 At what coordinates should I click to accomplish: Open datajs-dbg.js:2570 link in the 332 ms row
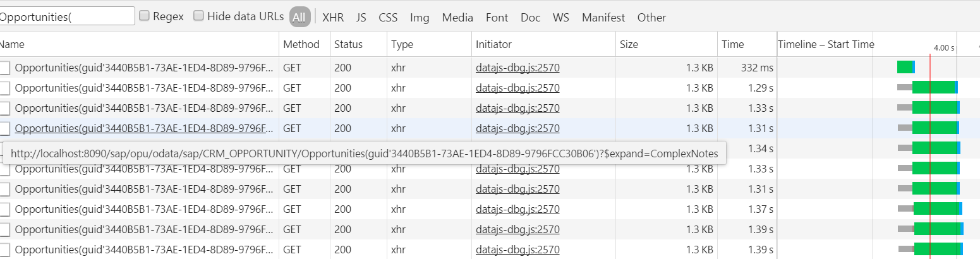click(517, 68)
